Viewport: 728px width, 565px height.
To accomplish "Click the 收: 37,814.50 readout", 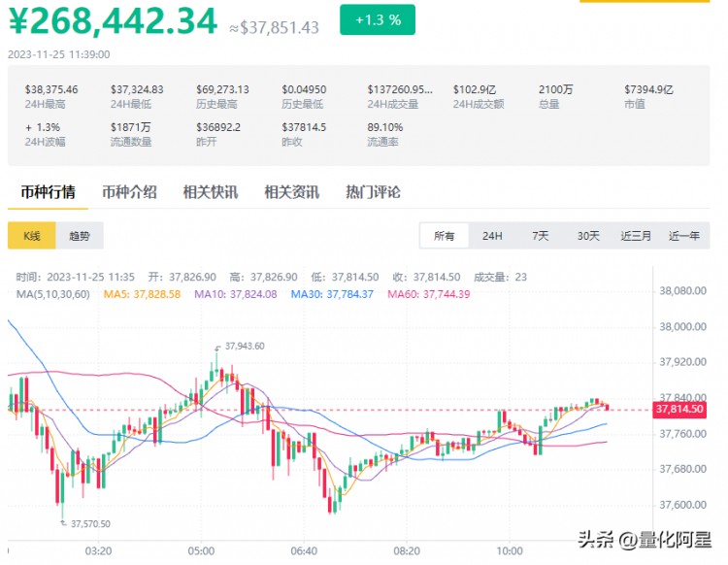I will 426,278.
